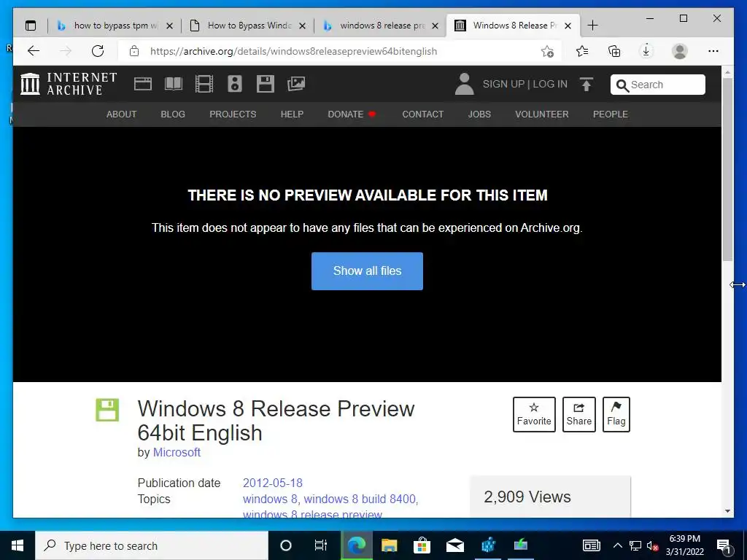Open the ABOUT menu item
The width and height of the screenshot is (747, 560).
point(122,114)
